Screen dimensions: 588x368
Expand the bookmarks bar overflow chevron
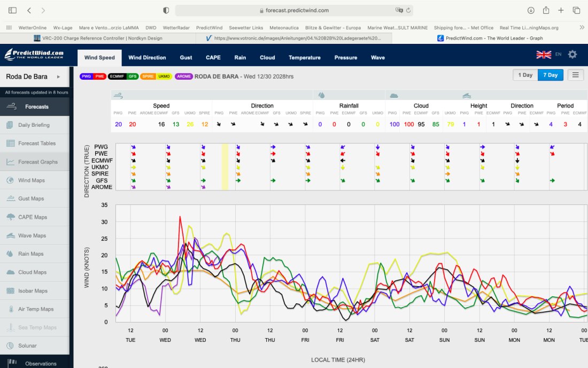tap(582, 27)
